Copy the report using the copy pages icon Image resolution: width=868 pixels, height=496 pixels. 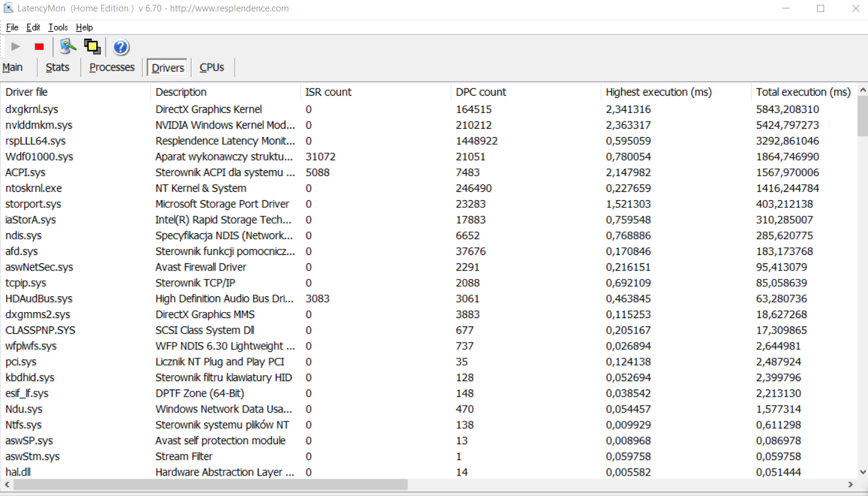[x=92, y=46]
